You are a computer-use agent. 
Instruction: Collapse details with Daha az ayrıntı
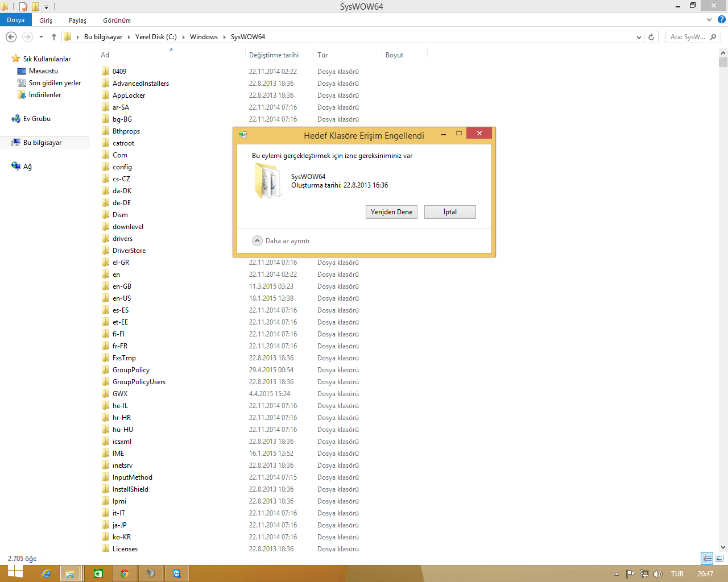point(281,241)
